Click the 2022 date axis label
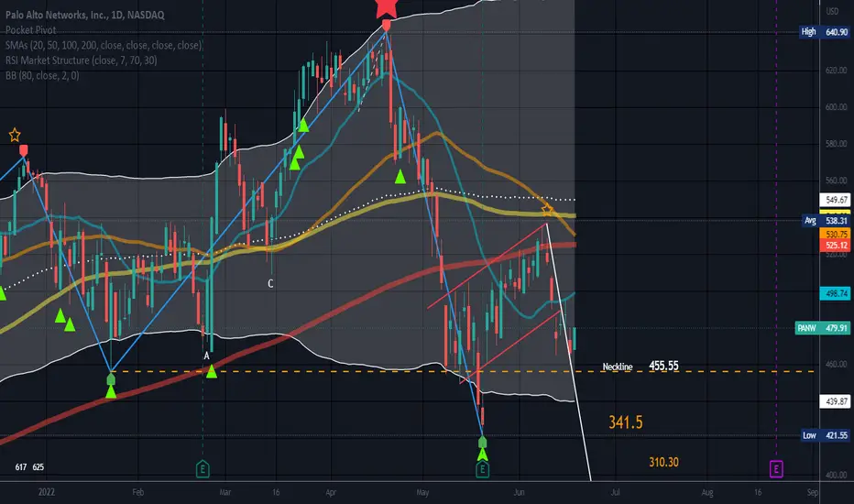 click(x=47, y=492)
